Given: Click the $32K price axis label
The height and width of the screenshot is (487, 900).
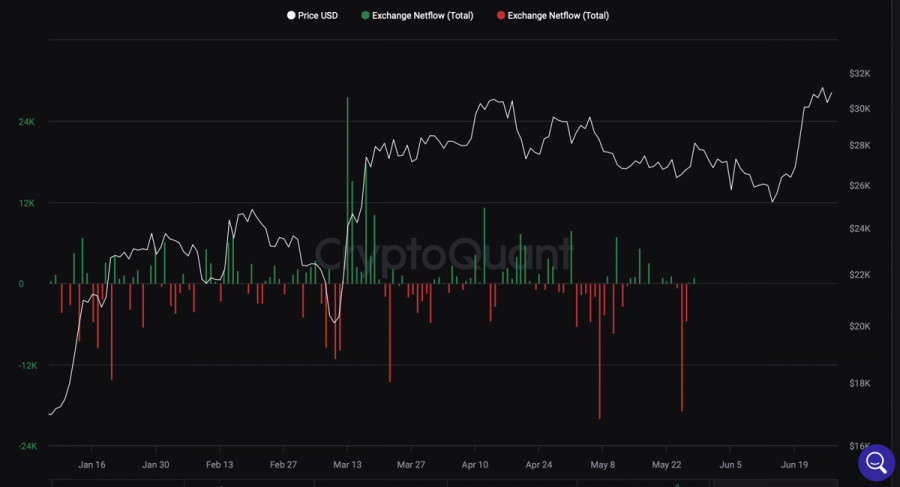Looking at the screenshot, I should [x=860, y=74].
